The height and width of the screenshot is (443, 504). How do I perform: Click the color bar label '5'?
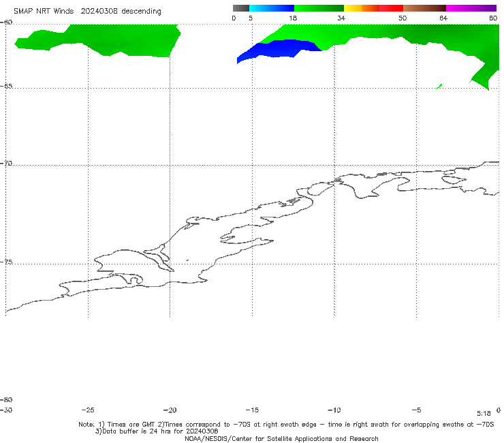251,18
